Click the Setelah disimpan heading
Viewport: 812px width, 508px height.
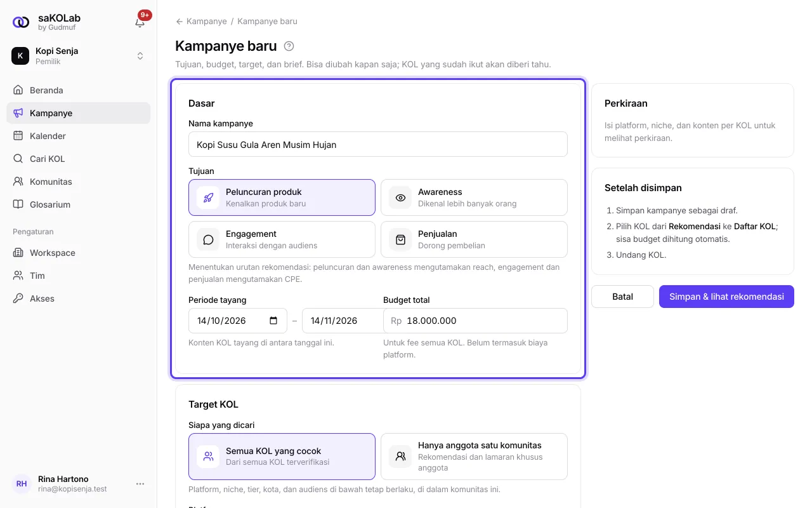pos(643,188)
